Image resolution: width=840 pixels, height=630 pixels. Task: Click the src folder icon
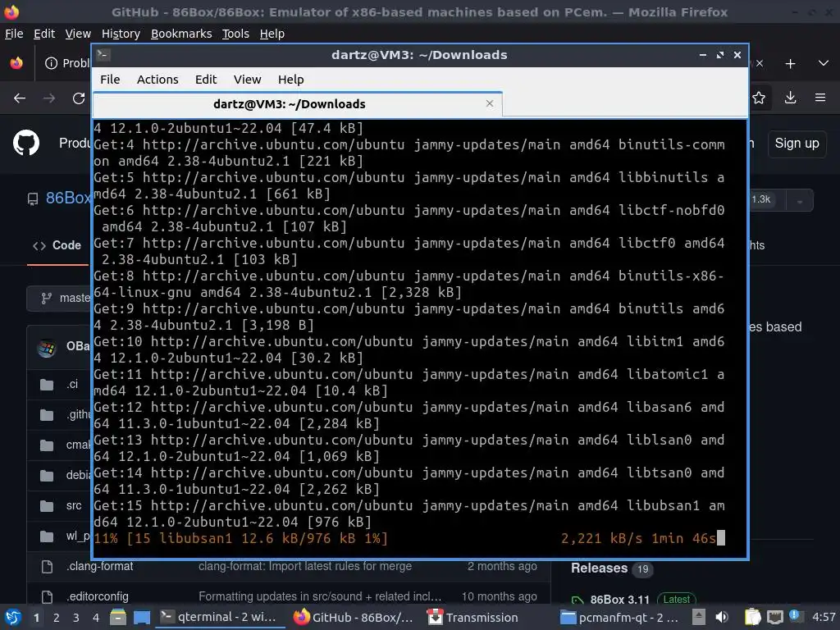click(x=47, y=506)
